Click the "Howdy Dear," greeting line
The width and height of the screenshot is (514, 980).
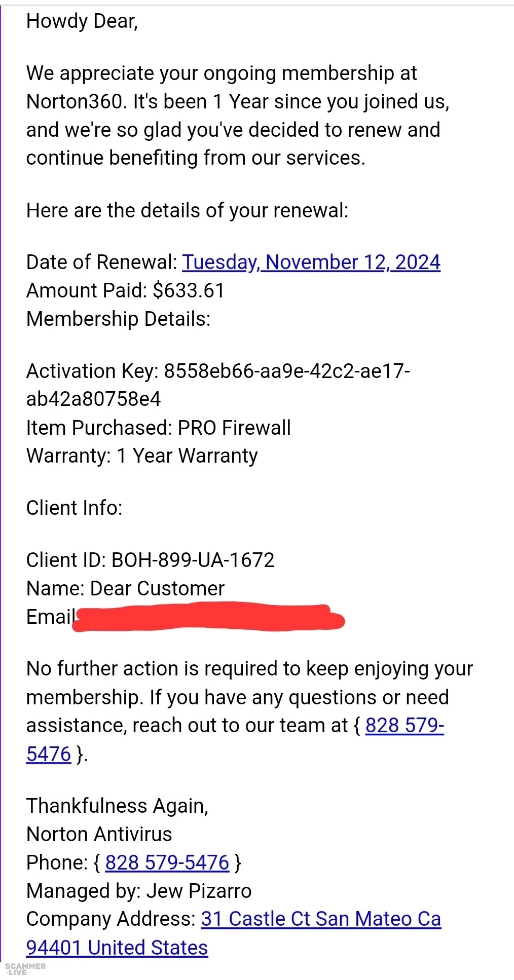82,21
